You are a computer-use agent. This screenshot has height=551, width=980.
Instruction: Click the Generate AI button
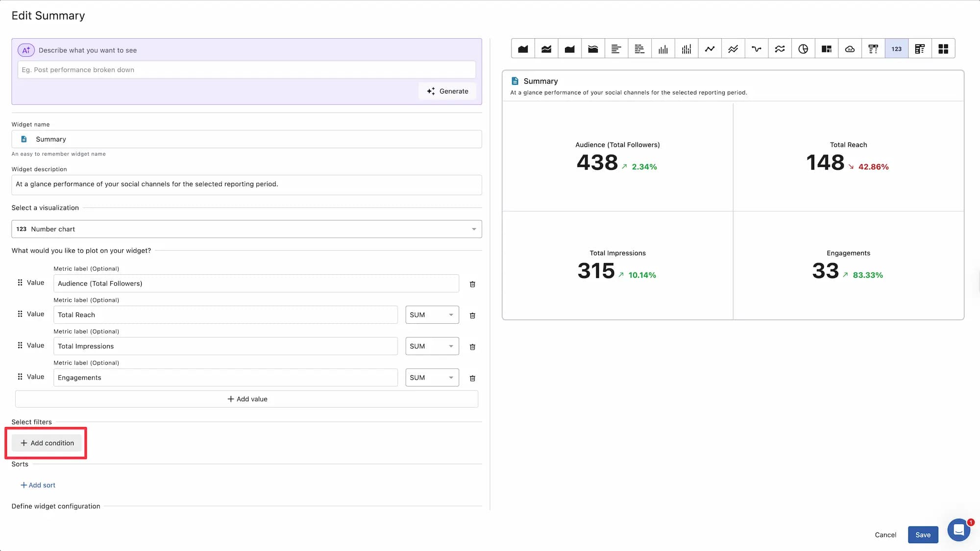point(447,91)
